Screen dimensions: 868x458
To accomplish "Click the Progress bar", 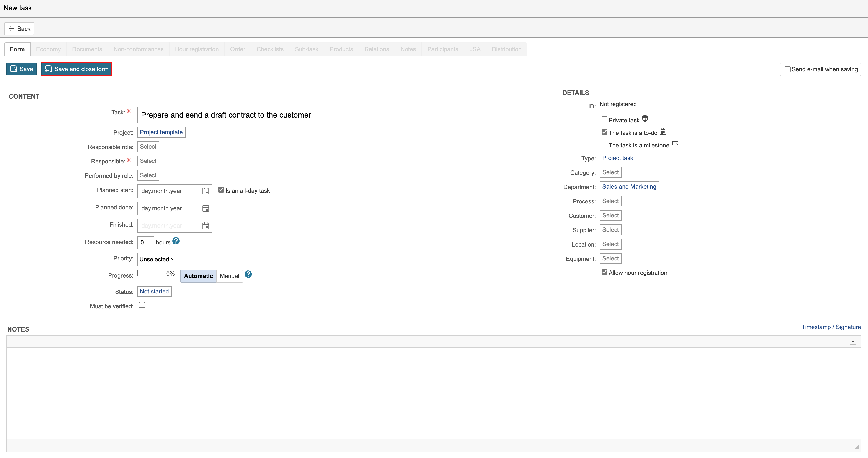I will click(x=151, y=273).
